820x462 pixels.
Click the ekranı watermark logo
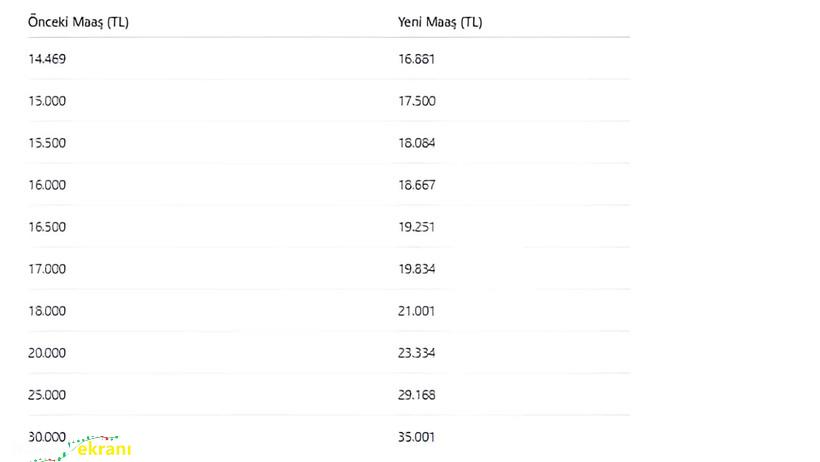[x=81, y=448]
